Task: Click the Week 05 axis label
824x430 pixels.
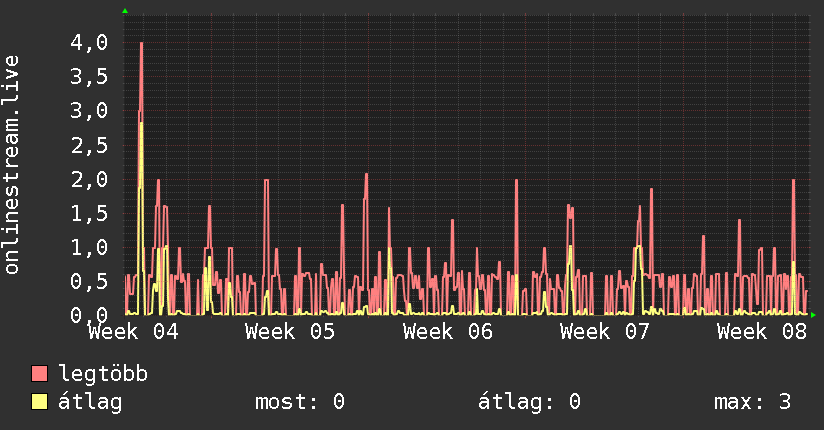Action: point(290,332)
